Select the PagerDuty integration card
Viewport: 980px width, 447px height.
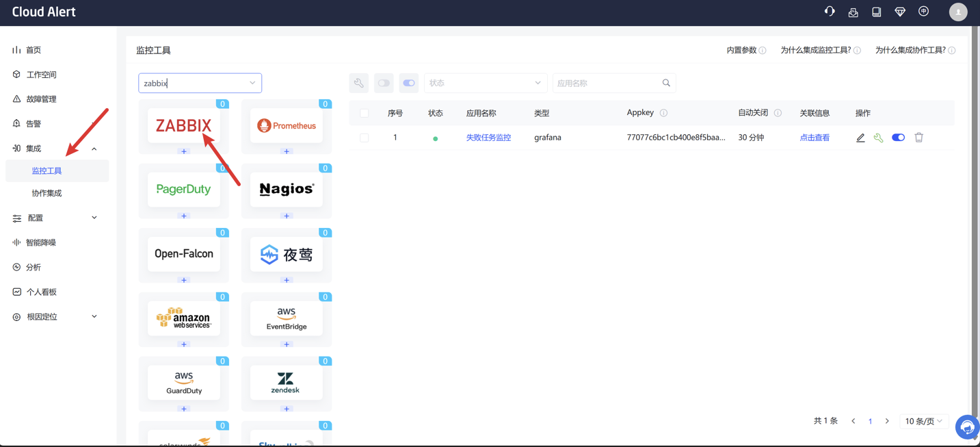coord(184,189)
